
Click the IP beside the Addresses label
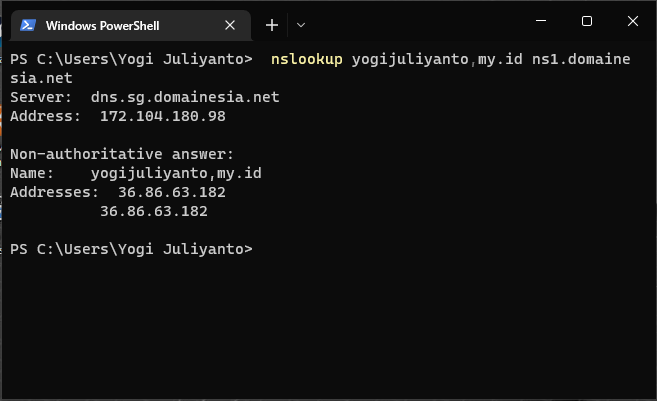[171, 192]
